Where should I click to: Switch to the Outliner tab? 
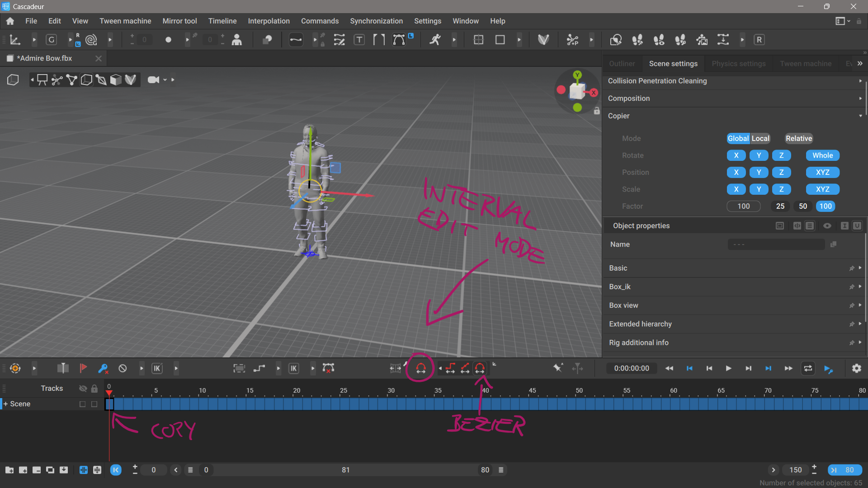(x=622, y=64)
